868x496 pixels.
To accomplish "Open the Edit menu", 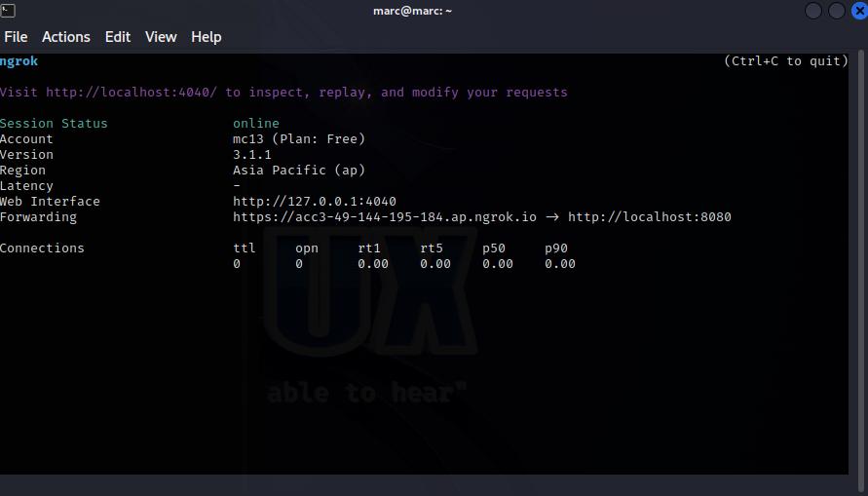I will 118,37.
